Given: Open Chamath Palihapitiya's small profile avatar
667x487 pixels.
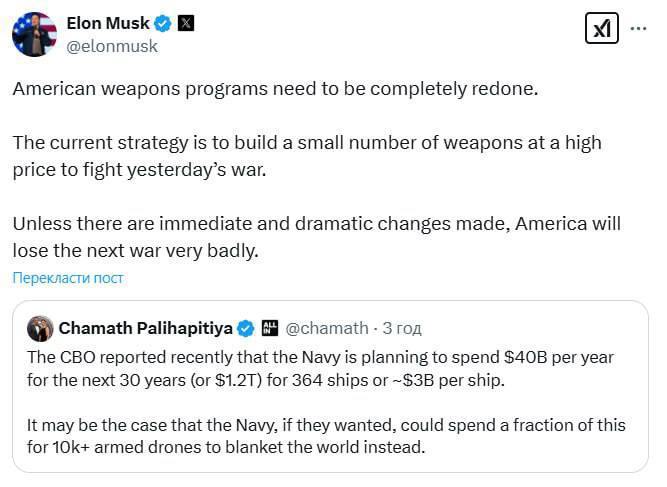Looking at the screenshot, I should tap(39, 328).
